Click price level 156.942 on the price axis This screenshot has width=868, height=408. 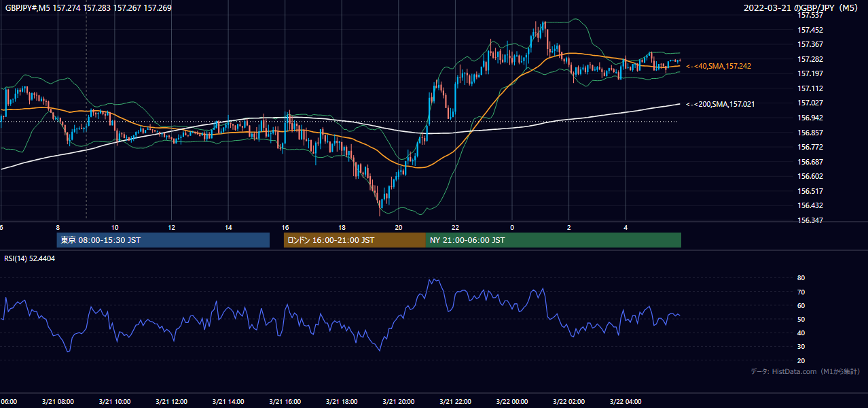coord(810,118)
